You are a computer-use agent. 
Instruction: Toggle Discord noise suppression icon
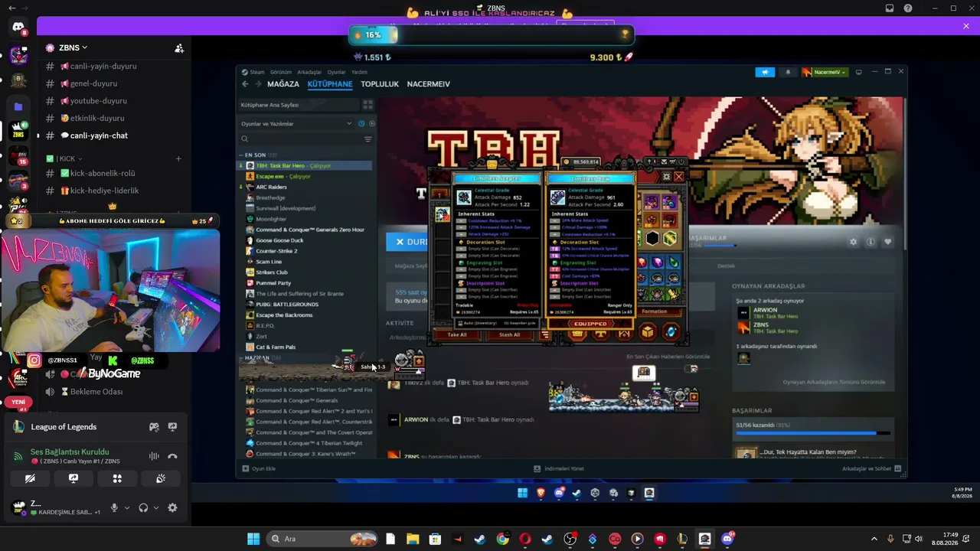point(154,456)
